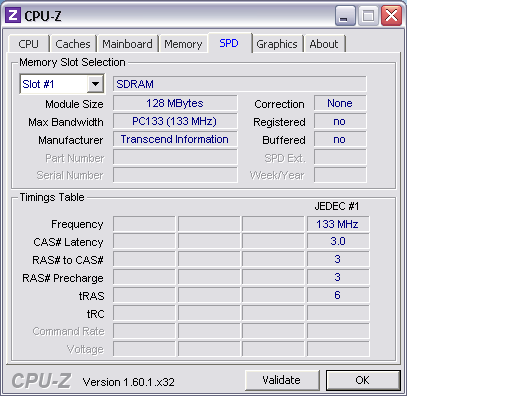
Task: Open the Graphics tab
Action: [277, 44]
